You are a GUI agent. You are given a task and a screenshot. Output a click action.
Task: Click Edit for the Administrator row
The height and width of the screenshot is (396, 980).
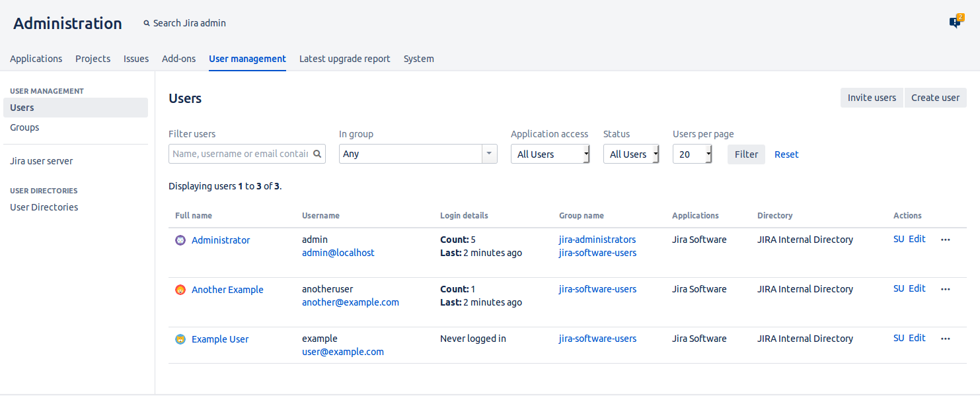[x=917, y=239]
